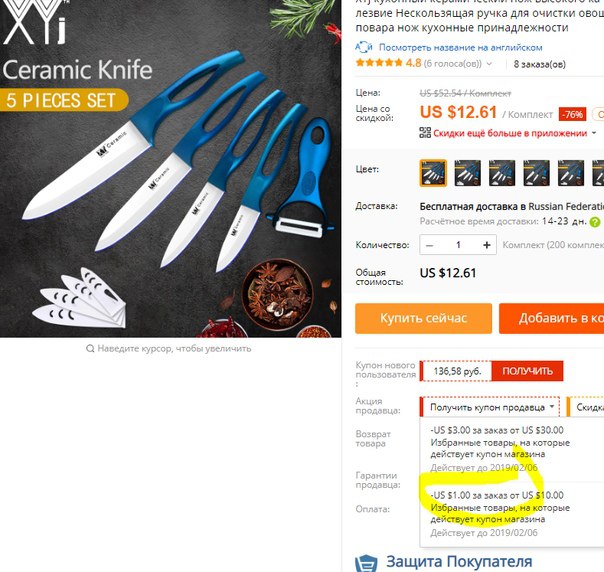Click the translate icon beside English title link
This screenshot has height=572, width=604.
click(364, 47)
